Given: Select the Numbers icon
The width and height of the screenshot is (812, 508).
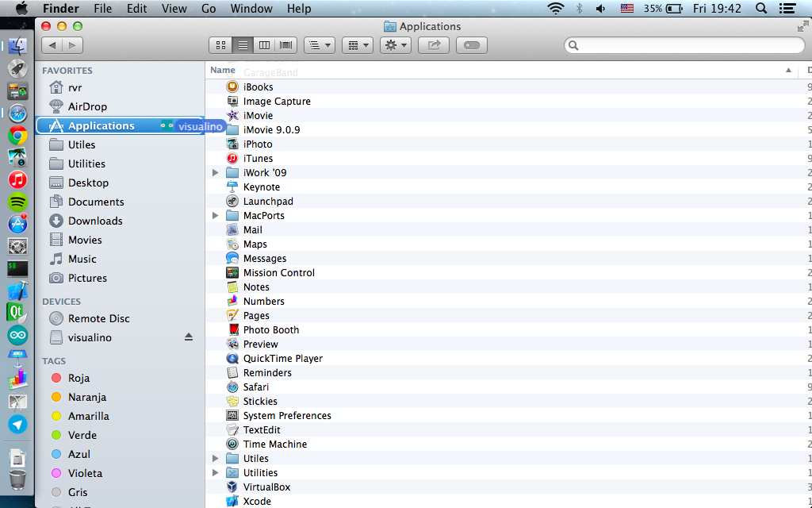Looking at the screenshot, I should tap(232, 301).
